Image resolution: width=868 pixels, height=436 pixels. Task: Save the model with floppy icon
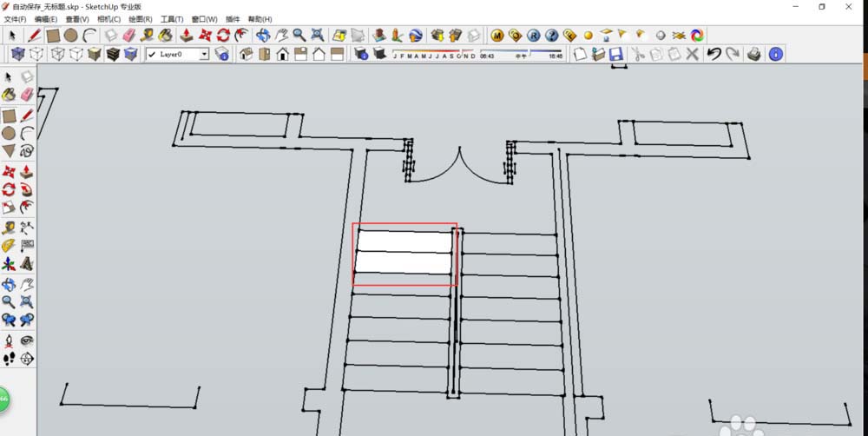615,54
